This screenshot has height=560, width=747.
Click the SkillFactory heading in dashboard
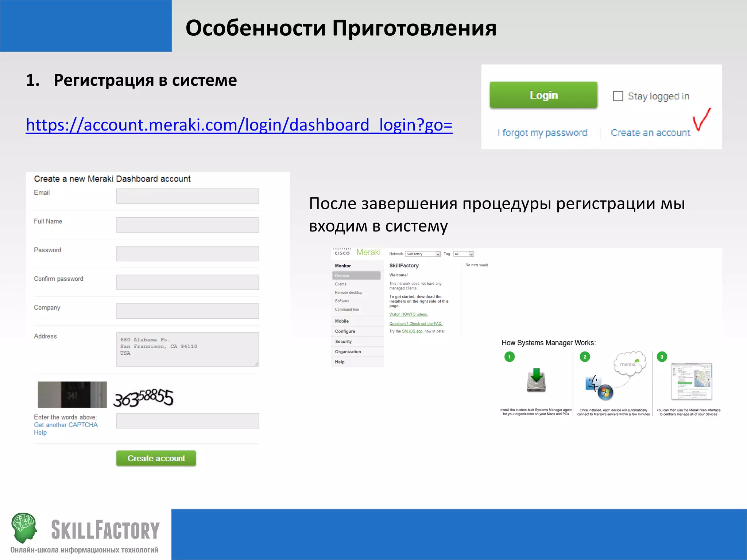(x=404, y=265)
